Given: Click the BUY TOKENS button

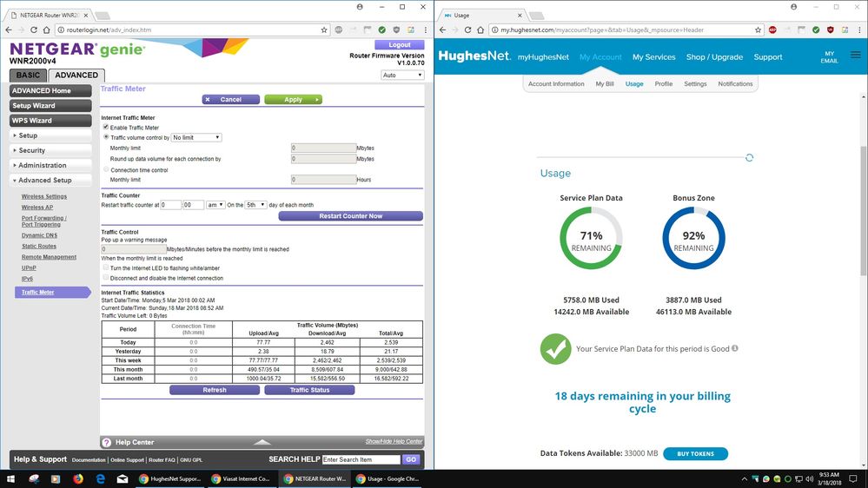Looking at the screenshot, I should 695,453.
